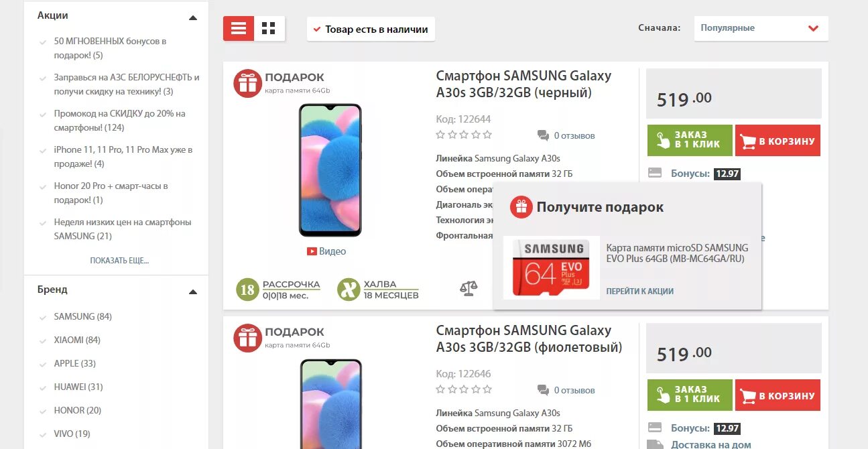Check the APPLE (33) brand filter

(x=68, y=363)
